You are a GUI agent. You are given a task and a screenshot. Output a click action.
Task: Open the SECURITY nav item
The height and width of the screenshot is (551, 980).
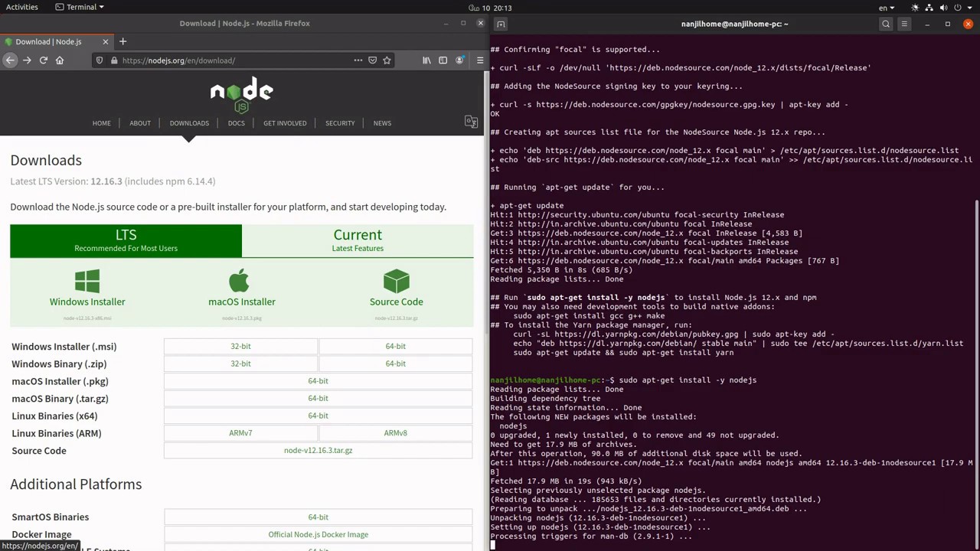[x=340, y=123]
